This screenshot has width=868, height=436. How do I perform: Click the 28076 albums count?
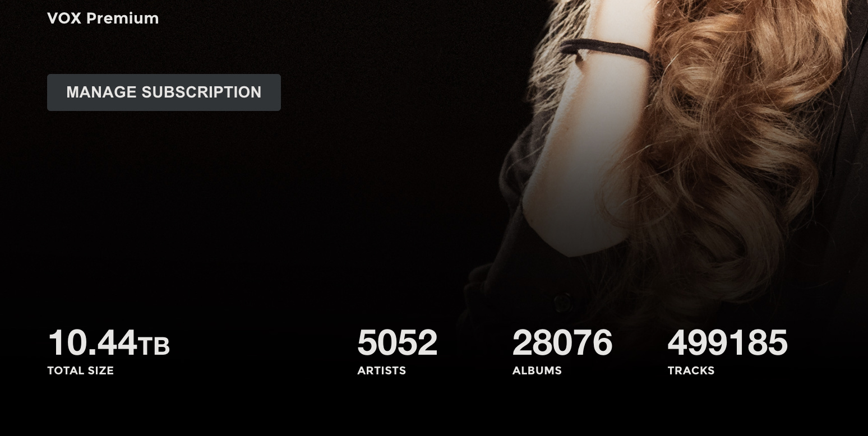coord(562,342)
